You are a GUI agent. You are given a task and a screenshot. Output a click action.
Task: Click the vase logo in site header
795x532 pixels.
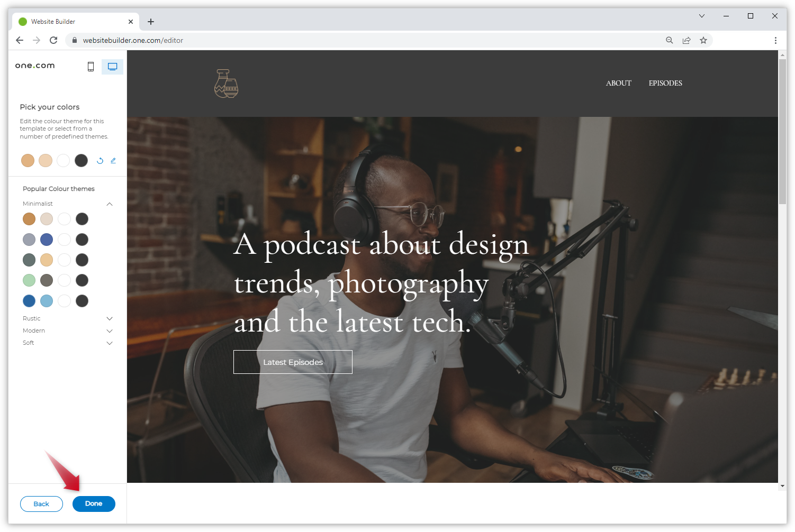pos(226,84)
